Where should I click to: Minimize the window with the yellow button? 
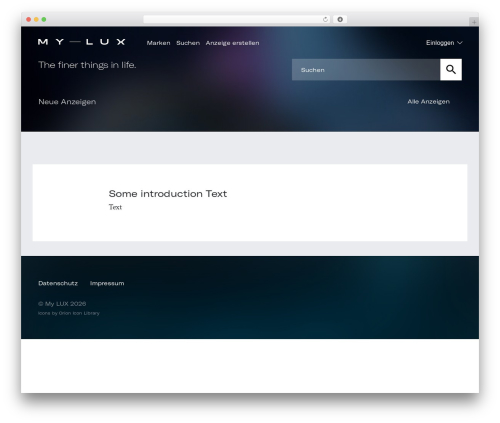point(36,19)
